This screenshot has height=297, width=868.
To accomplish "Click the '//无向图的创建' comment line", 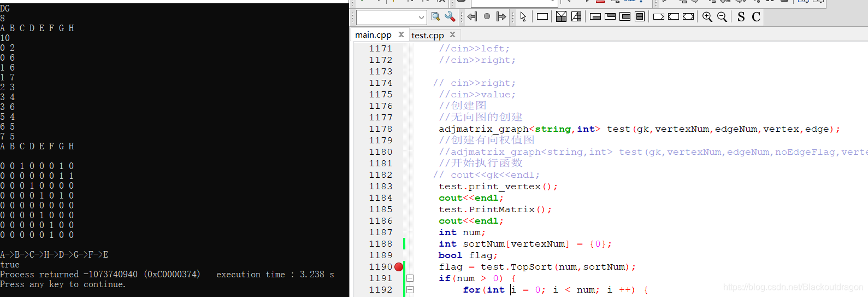I will click(x=481, y=117).
